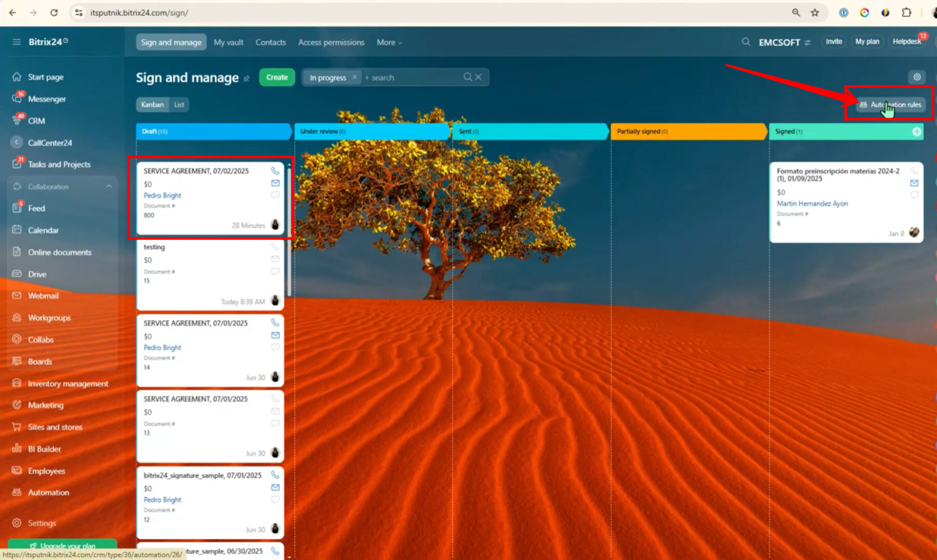Open Helpdesk
937x560 pixels.
click(x=907, y=42)
